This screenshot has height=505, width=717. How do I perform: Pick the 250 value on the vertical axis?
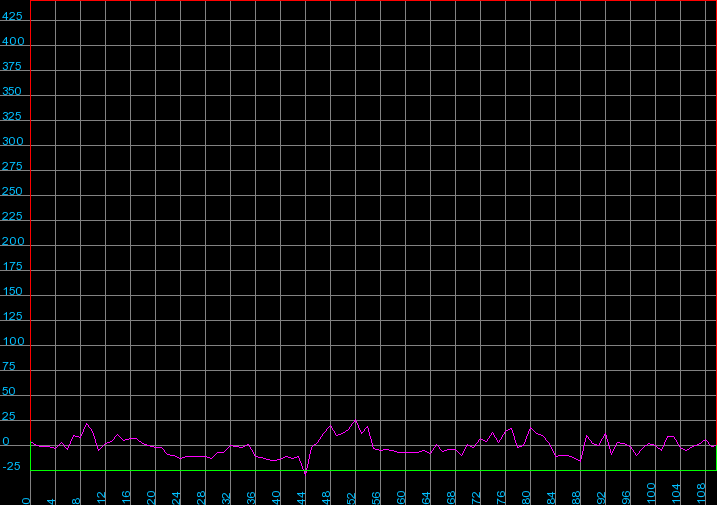click(x=12, y=191)
